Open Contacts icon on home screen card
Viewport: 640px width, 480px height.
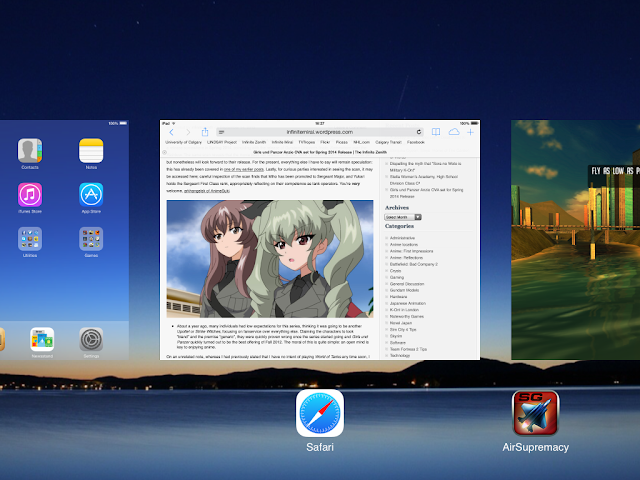click(x=30, y=150)
